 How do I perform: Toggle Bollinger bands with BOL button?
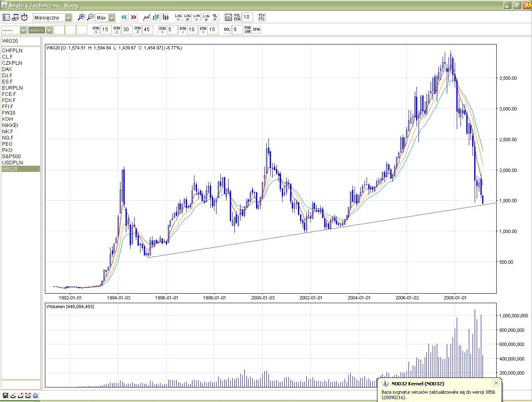point(227,29)
